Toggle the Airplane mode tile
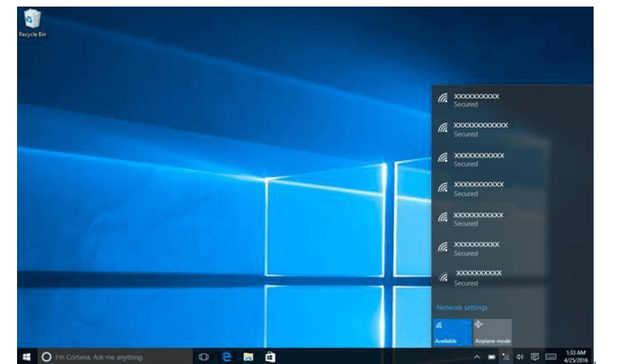622x364 pixels. pos(492,332)
